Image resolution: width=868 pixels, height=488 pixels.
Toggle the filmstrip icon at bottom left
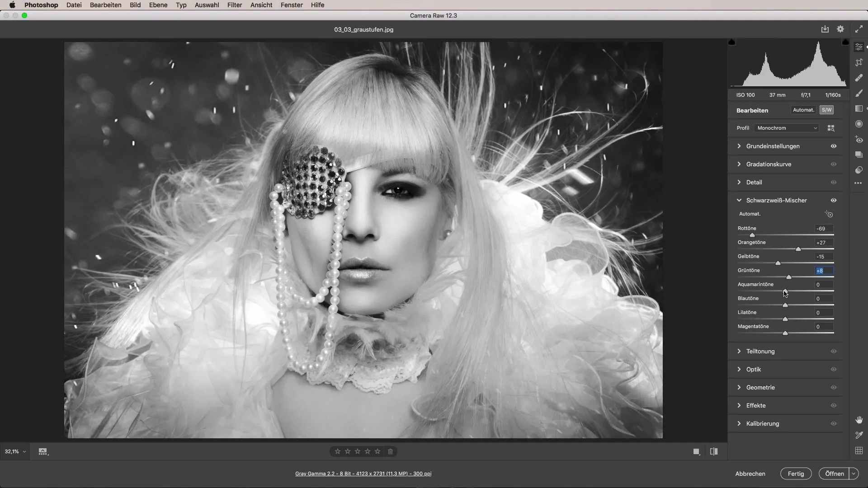(43, 451)
